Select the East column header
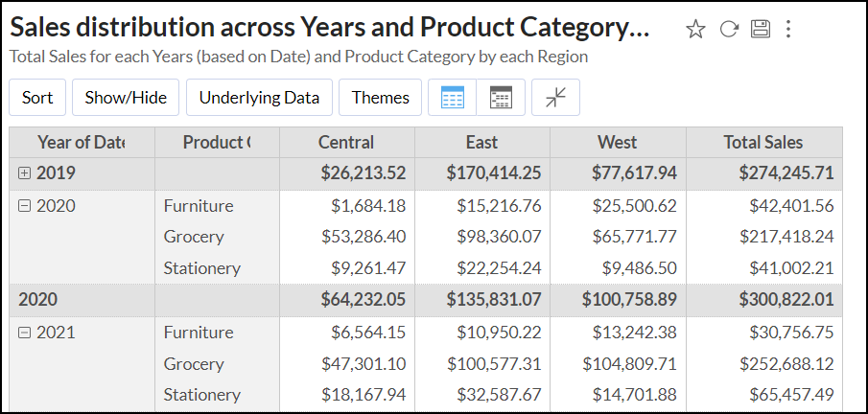Viewport: 868px width, 414px height. coord(481,143)
